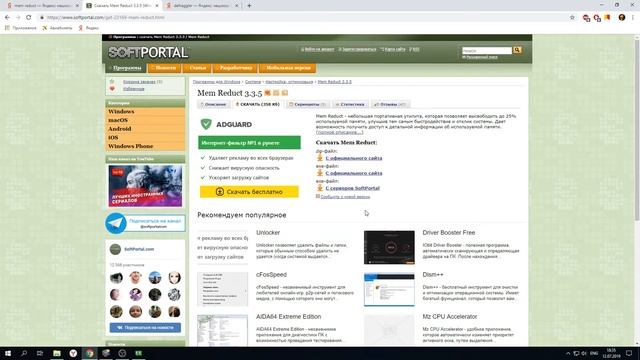The width and height of the screenshot is (640, 360).
Task: Open Windows taskbar search
Action: point(24,353)
